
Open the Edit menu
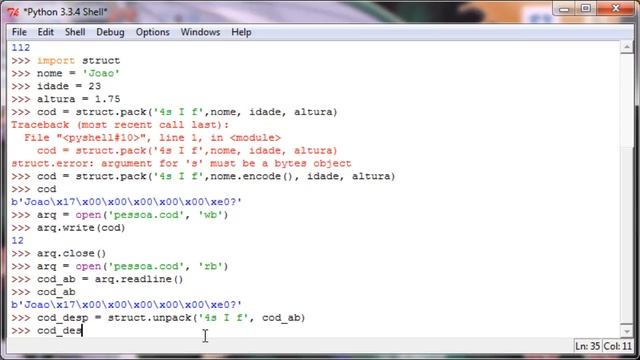[45, 32]
